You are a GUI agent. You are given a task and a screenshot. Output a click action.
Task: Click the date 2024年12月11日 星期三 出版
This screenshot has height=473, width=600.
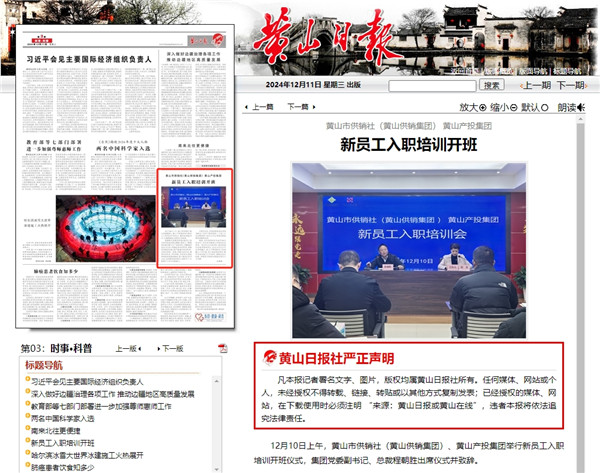(x=313, y=85)
